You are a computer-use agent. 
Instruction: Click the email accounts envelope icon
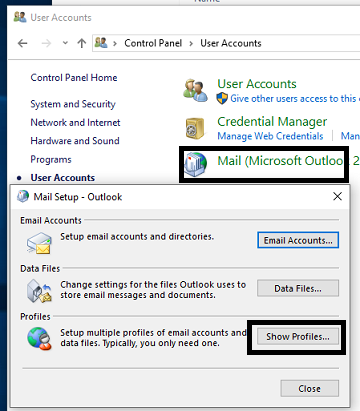pos(39,243)
